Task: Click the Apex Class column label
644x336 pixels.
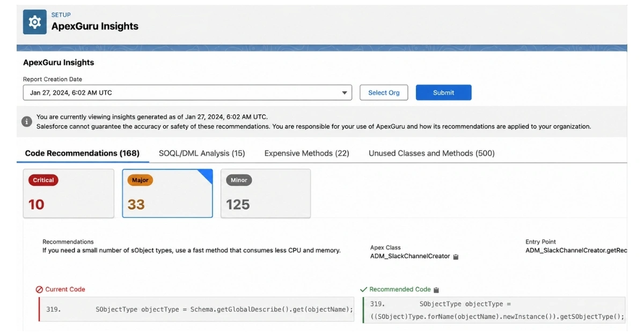Action: click(x=385, y=248)
